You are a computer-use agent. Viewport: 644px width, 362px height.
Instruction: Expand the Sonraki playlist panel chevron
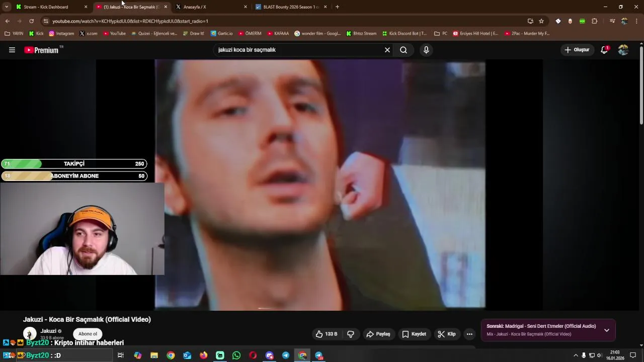[607, 330]
